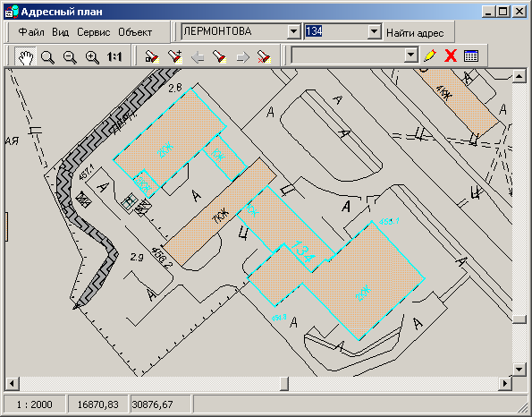
Task: Click the zoom in magnifier icon
Action: [x=92, y=56]
